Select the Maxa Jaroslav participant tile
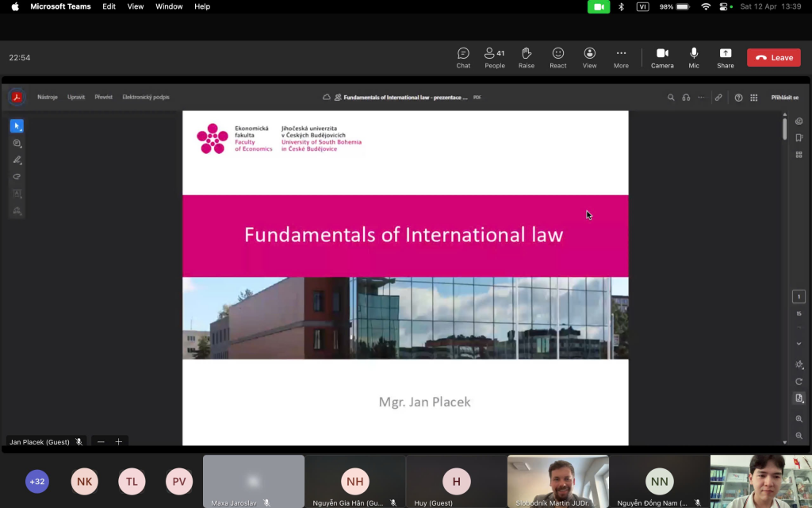Screen dimensions: 812x508 (254, 482)
